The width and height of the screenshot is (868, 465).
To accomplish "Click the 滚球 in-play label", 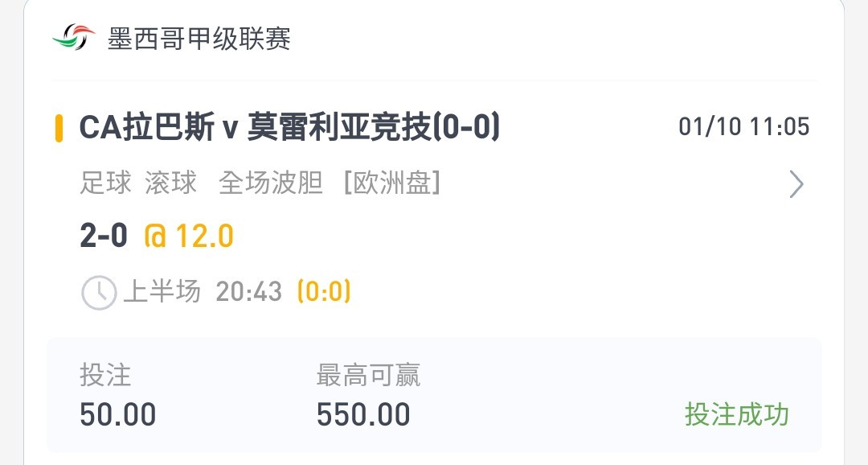I will [171, 183].
